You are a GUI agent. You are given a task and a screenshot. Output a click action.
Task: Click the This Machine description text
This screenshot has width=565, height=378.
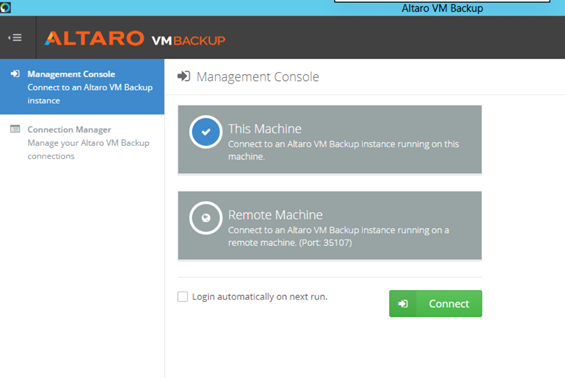343,150
